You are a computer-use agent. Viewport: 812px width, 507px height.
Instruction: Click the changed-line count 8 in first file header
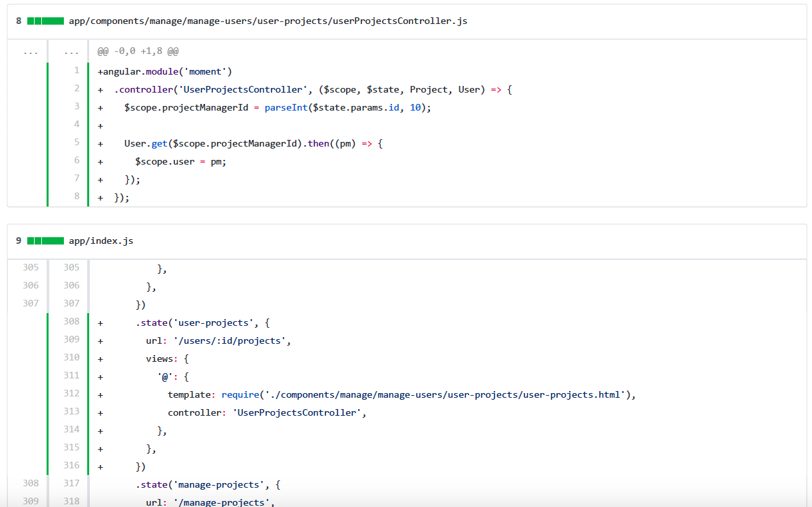[19, 21]
